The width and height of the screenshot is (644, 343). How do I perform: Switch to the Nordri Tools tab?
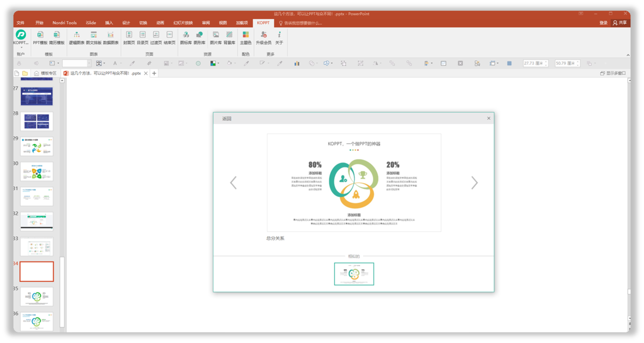pyautogui.click(x=64, y=23)
